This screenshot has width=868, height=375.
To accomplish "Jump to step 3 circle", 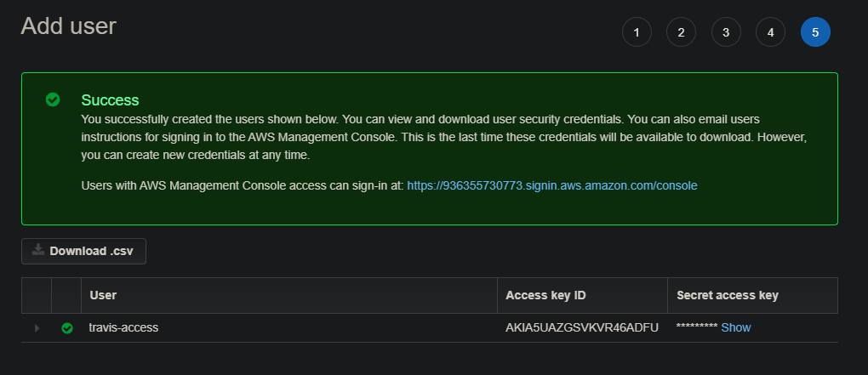I will tap(726, 32).
